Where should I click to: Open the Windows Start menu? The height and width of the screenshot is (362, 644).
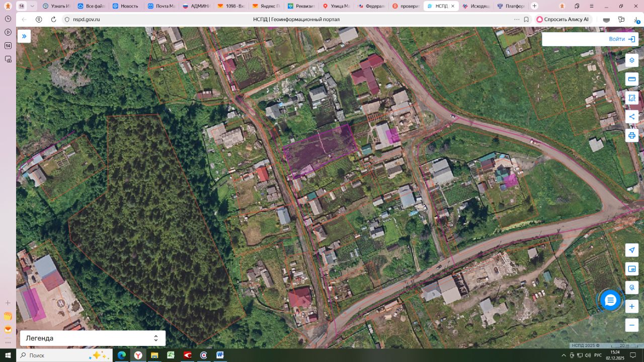(8, 355)
